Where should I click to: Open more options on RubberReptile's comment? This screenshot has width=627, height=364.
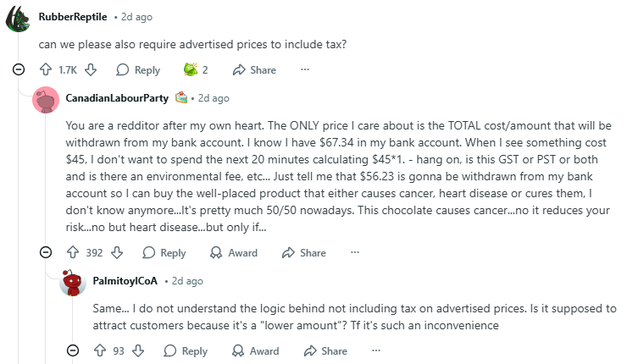[x=305, y=69]
